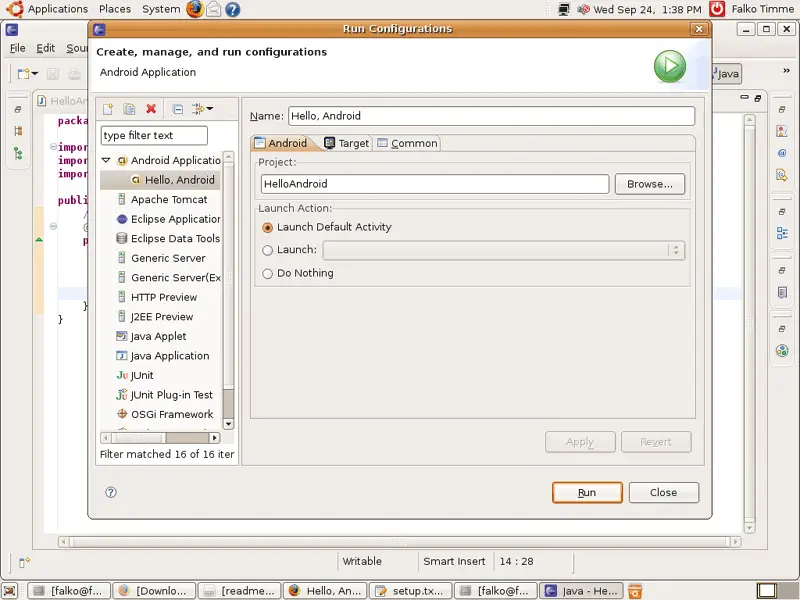Image resolution: width=800 pixels, height=600 pixels.
Task: Launch Firefox from the top panel
Action: (x=194, y=9)
